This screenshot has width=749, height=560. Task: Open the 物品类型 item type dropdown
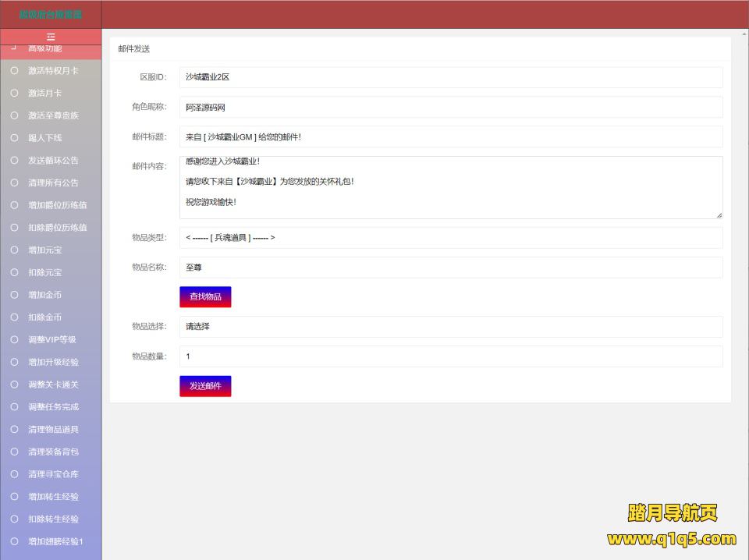click(x=451, y=238)
